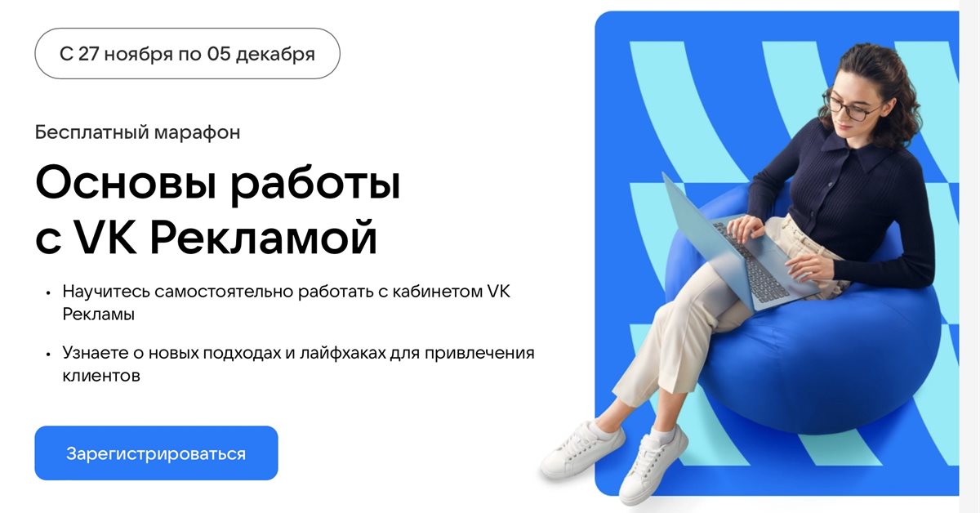The width and height of the screenshot is (980, 513).
Task: Click the bullet dot before Узнаете
Action: click(x=49, y=355)
